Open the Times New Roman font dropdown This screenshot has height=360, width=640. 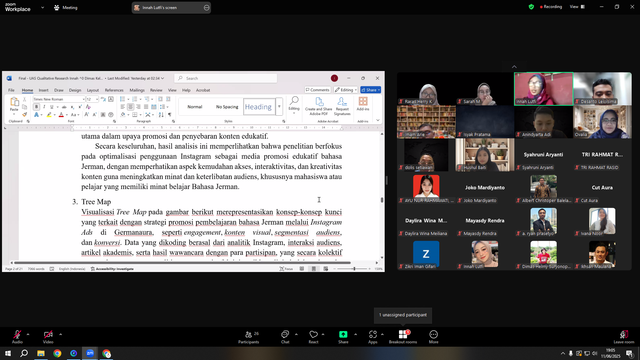(83, 99)
